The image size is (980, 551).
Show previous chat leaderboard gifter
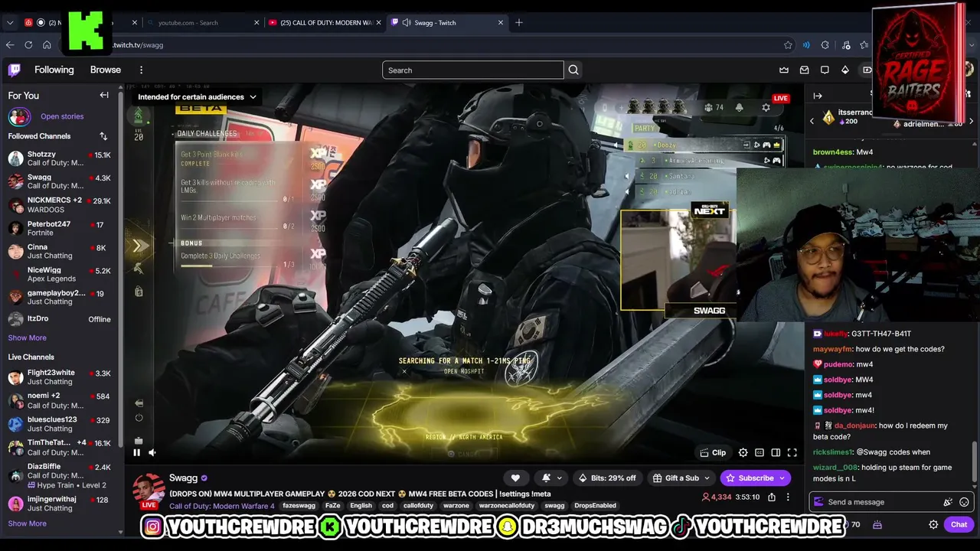point(812,121)
